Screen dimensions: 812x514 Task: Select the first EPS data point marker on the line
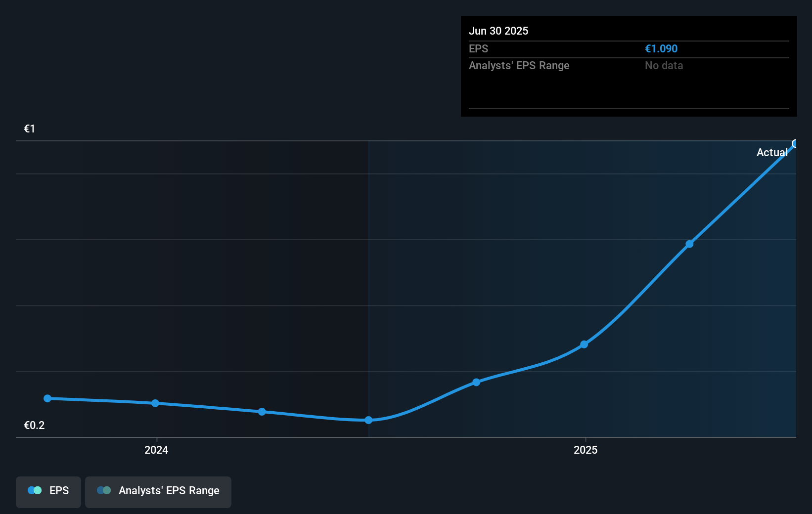coord(47,398)
